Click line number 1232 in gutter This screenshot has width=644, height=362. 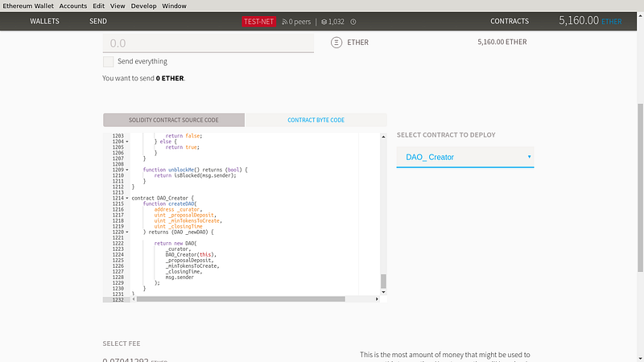pyautogui.click(x=118, y=300)
